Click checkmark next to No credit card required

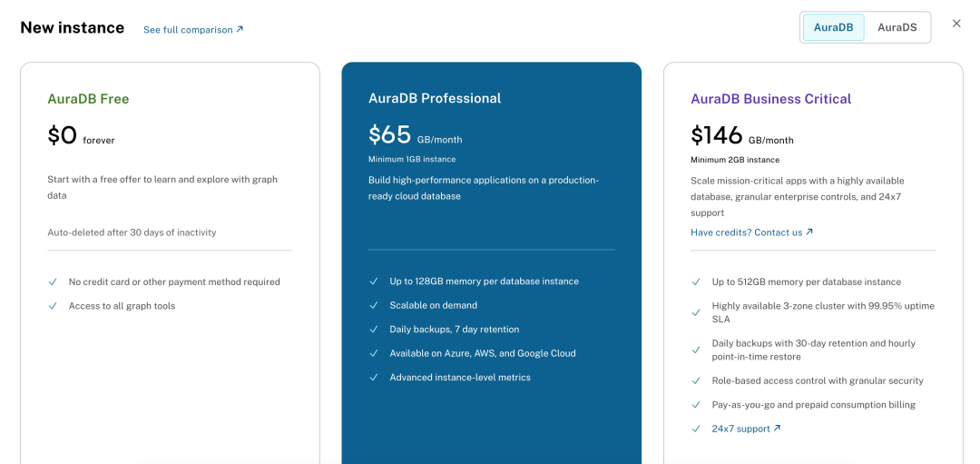[53, 282]
